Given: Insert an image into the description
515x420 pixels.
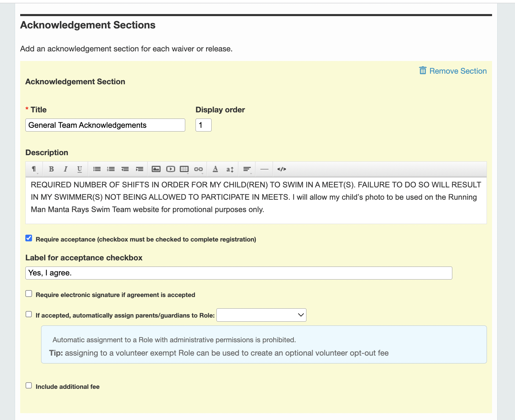Looking at the screenshot, I should (156, 169).
